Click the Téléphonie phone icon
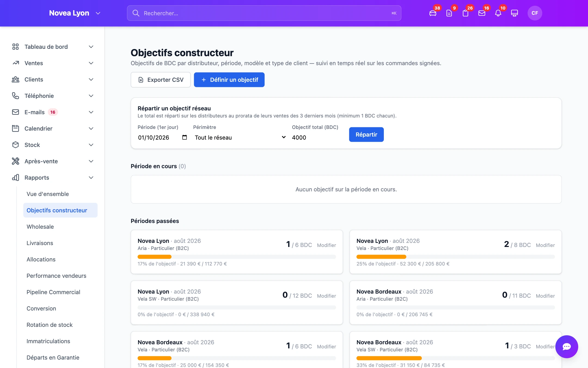 coord(16,96)
